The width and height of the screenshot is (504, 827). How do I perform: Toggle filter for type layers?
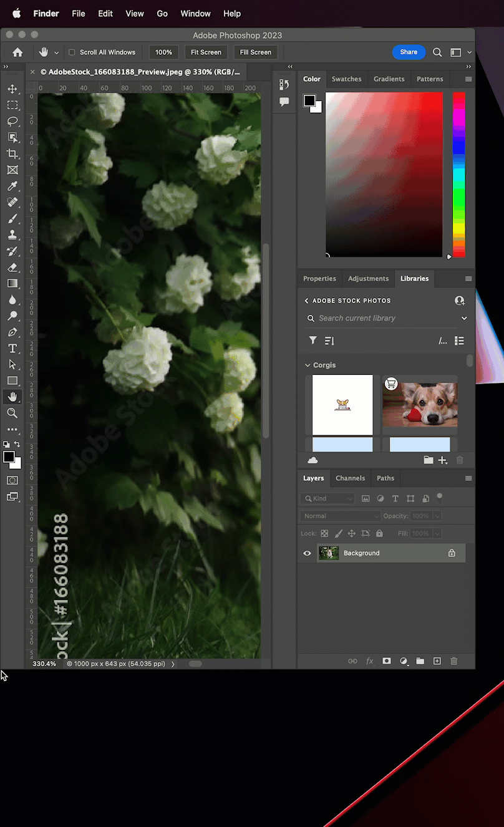395,498
